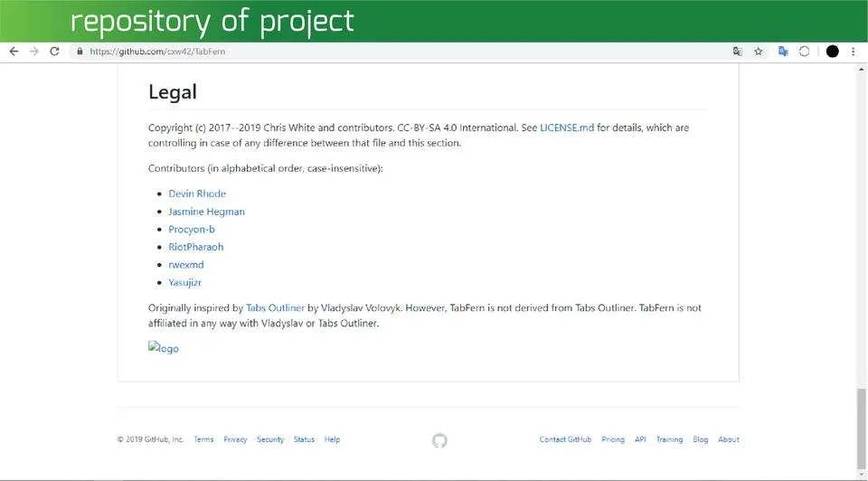Click the broken logo image
Image resolution: width=868 pixels, height=481 pixels.
[164, 347]
